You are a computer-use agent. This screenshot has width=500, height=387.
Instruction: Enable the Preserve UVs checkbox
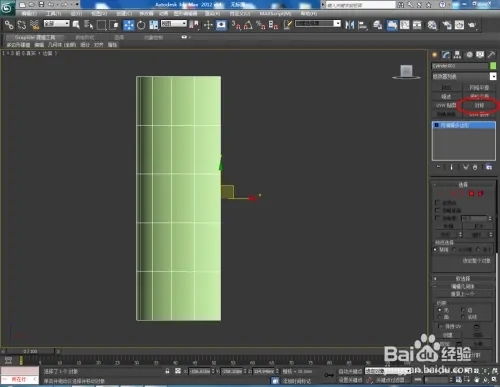(441, 326)
